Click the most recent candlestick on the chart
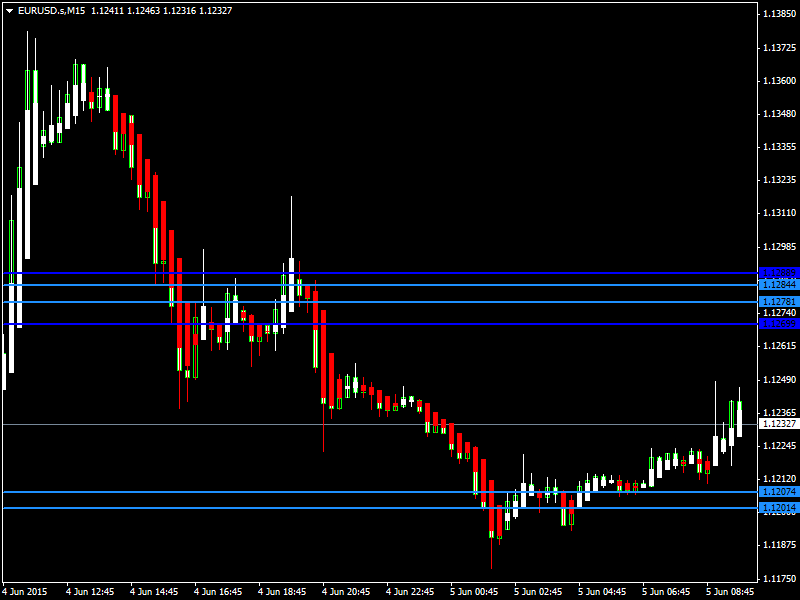Viewport: 800px width, 600px height. (x=739, y=418)
